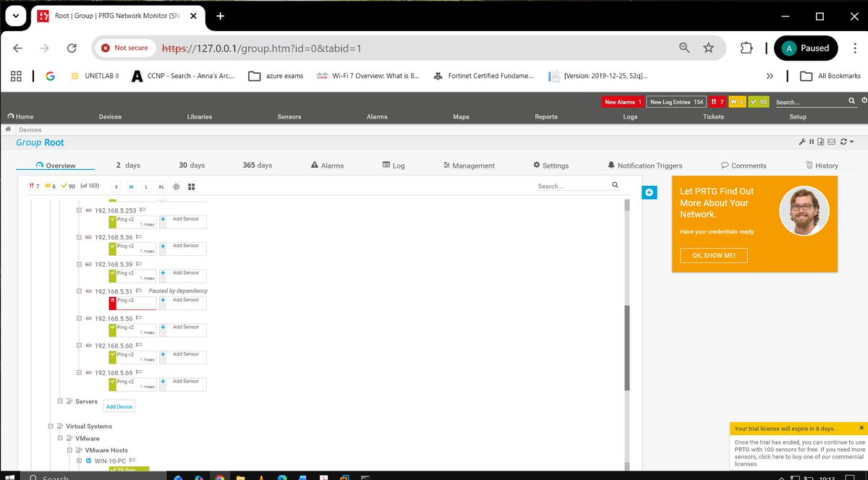This screenshot has width=868, height=480.
Task: Collapse the Servers group node
Action: 61,400
